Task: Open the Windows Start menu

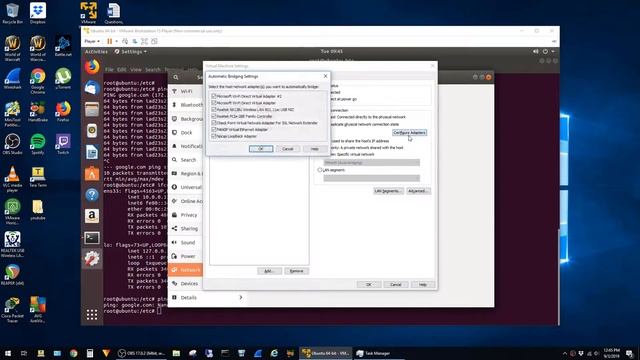Action: pos(8,353)
